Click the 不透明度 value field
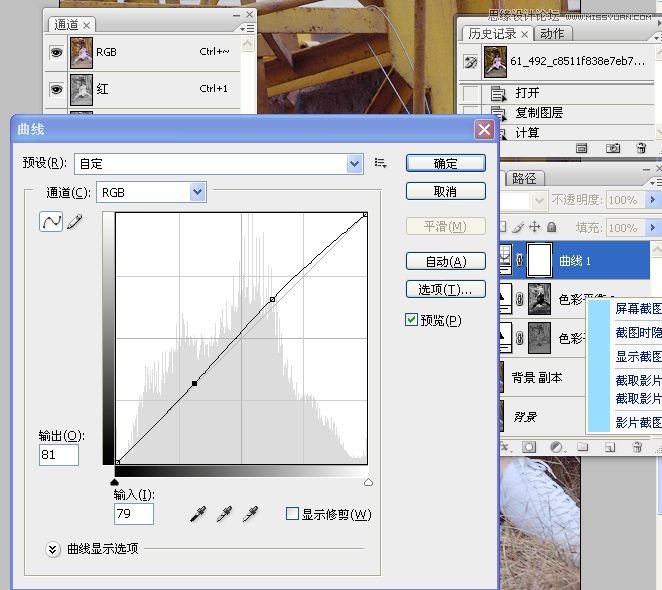 (x=626, y=199)
